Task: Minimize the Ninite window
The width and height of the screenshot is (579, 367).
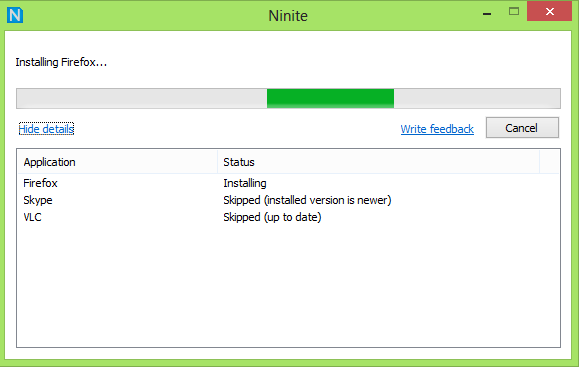Action: (x=487, y=14)
